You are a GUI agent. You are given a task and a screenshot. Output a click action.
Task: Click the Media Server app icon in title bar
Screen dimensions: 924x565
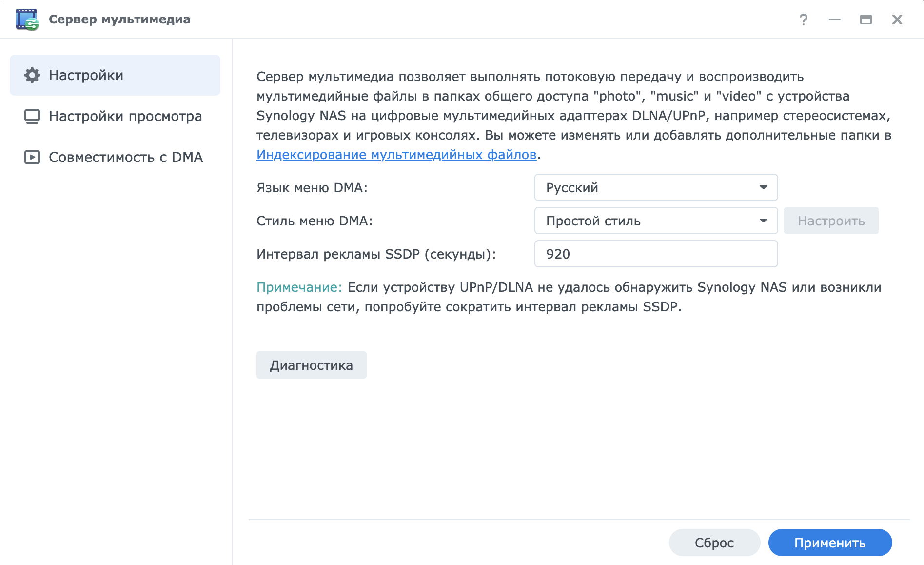[27, 20]
